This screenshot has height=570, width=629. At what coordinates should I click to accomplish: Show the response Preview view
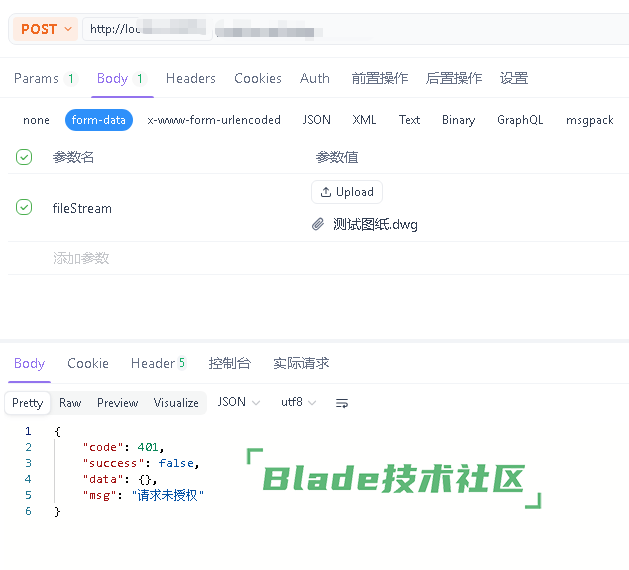117,403
